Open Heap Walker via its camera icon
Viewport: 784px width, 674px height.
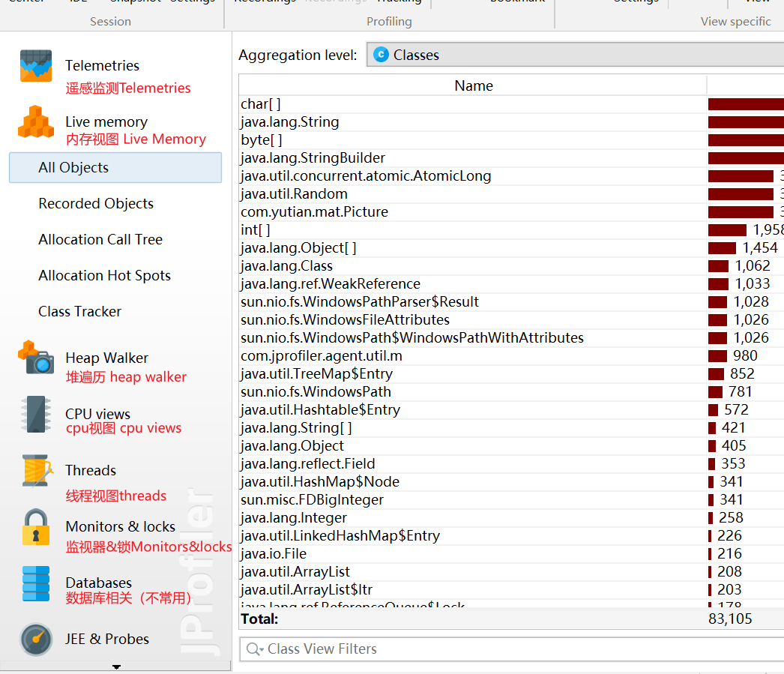36,358
